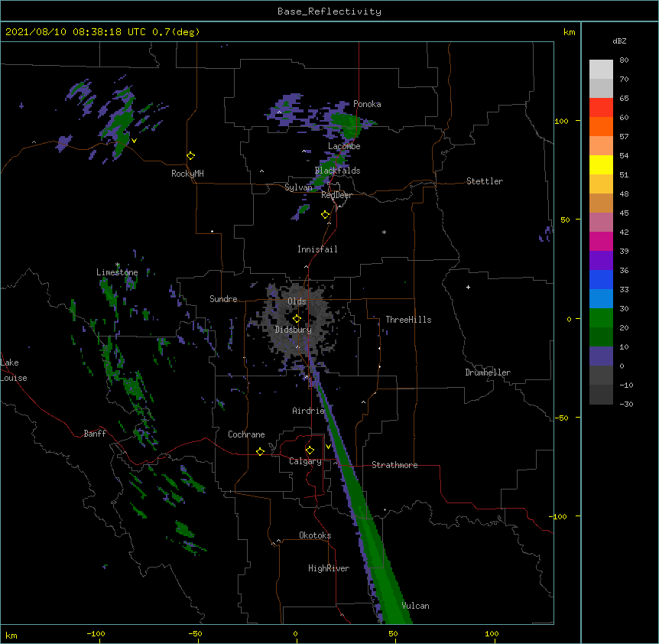Click the Base_Reflectivity title

tap(329, 11)
